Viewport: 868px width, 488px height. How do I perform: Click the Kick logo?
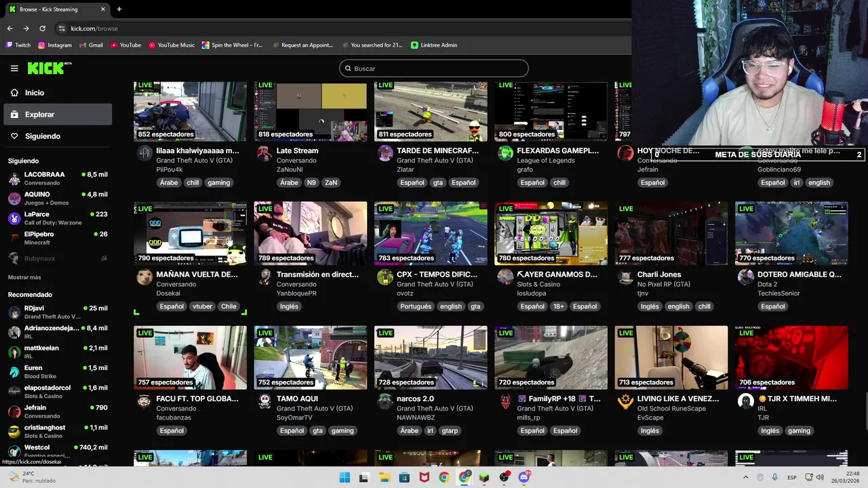pyautogui.click(x=49, y=68)
